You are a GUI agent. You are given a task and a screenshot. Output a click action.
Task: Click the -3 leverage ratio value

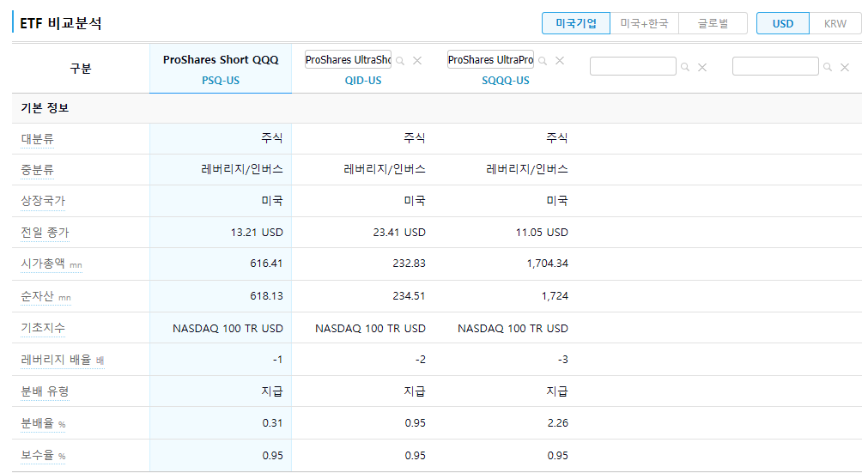563,360
